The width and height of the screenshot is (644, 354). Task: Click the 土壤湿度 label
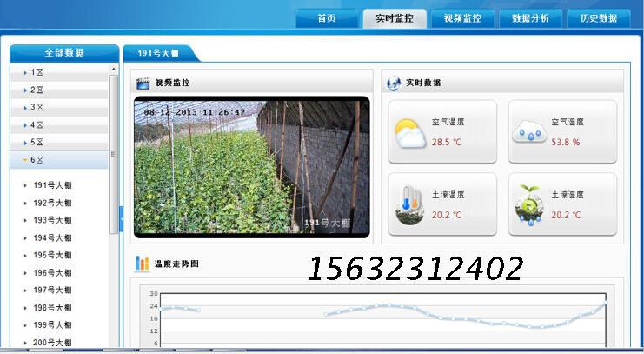pyautogui.click(x=568, y=195)
